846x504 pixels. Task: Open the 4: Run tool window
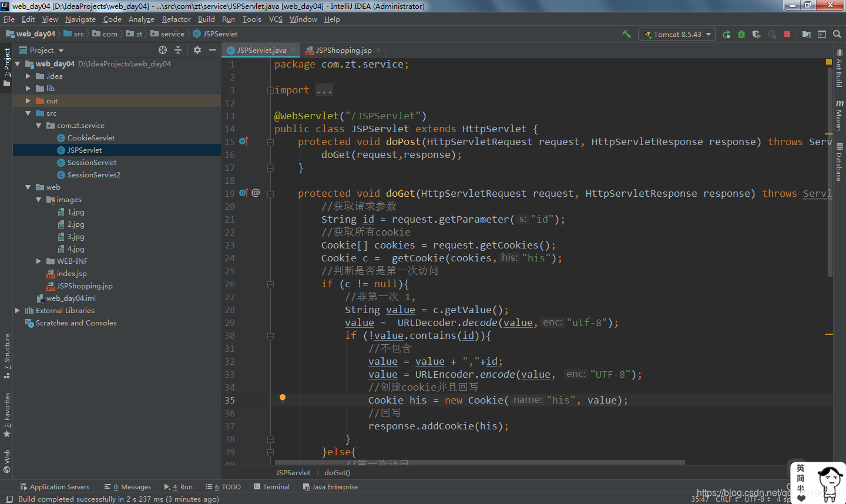[x=179, y=487]
